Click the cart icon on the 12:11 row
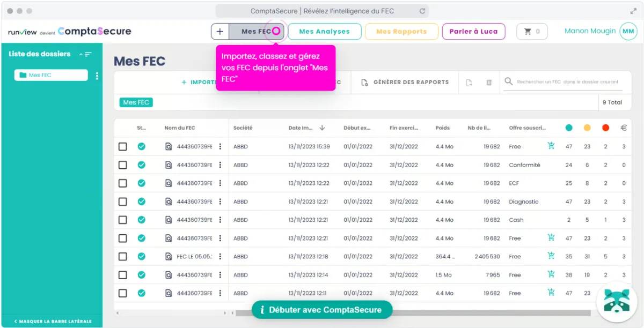 click(x=551, y=293)
